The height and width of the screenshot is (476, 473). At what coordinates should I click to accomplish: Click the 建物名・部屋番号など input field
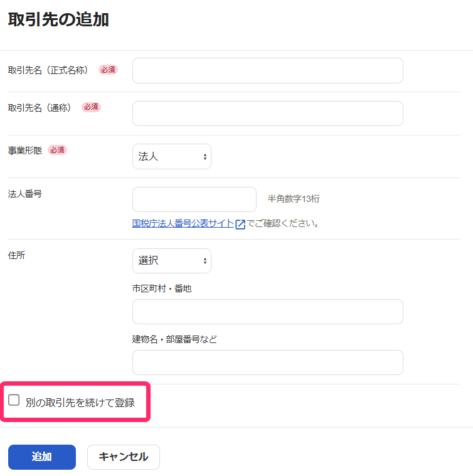[x=268, y=362]
